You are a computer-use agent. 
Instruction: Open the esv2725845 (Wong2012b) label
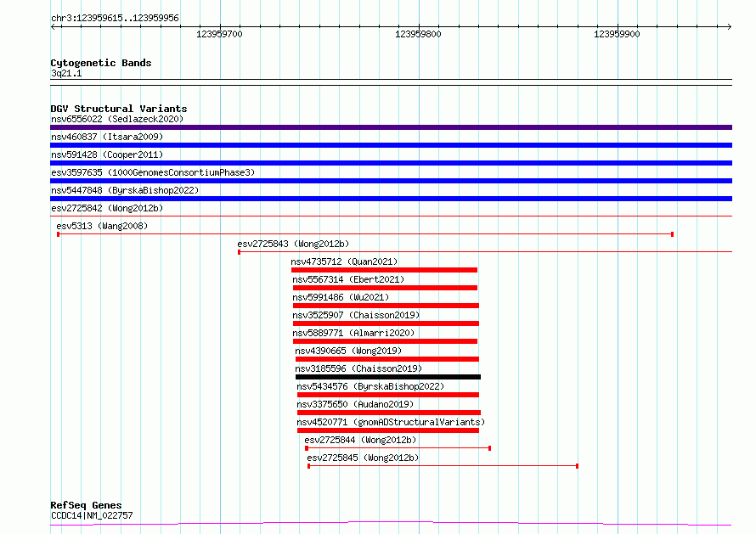click(363, 458)
